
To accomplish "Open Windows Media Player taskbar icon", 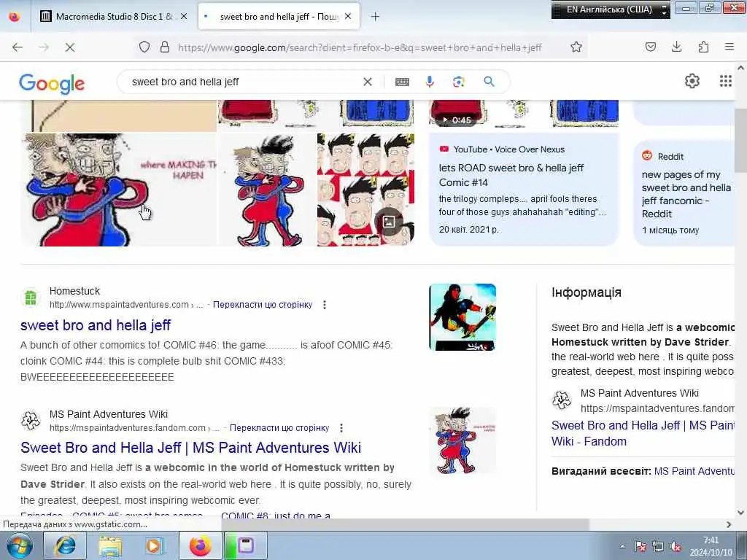I will (155, 545).
